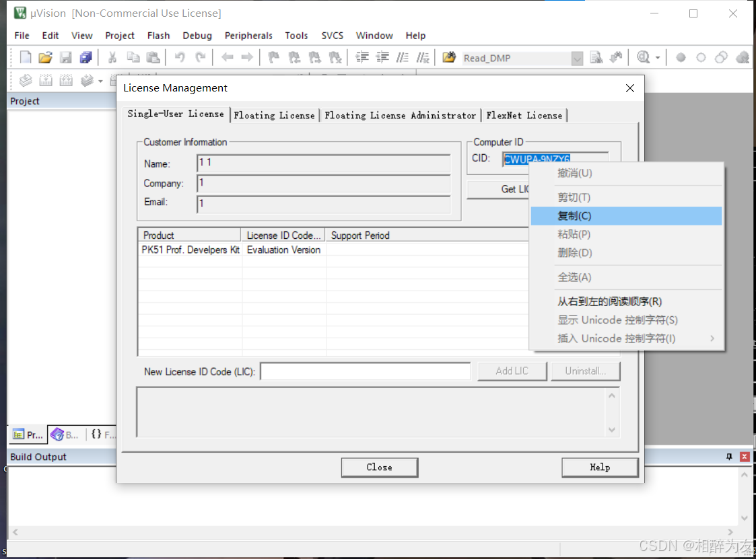Click the Previous Bookmark icon

[x=294, y=58]
